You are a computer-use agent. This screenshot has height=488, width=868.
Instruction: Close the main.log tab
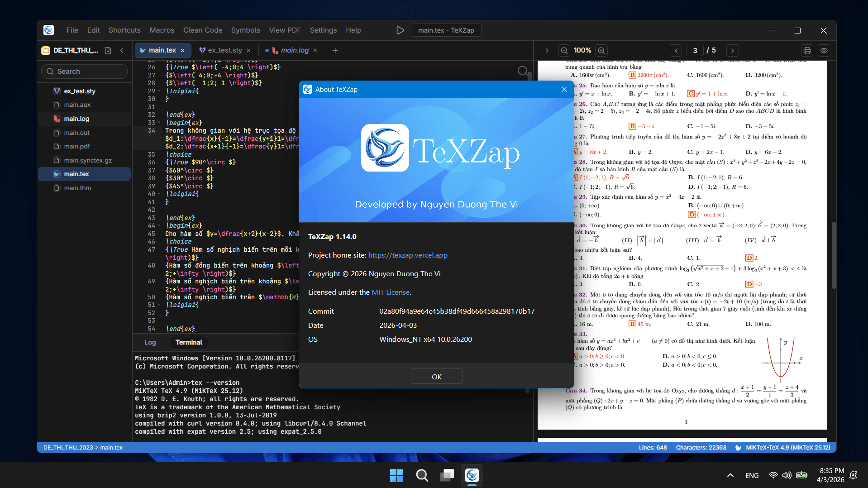coord(315,51)
